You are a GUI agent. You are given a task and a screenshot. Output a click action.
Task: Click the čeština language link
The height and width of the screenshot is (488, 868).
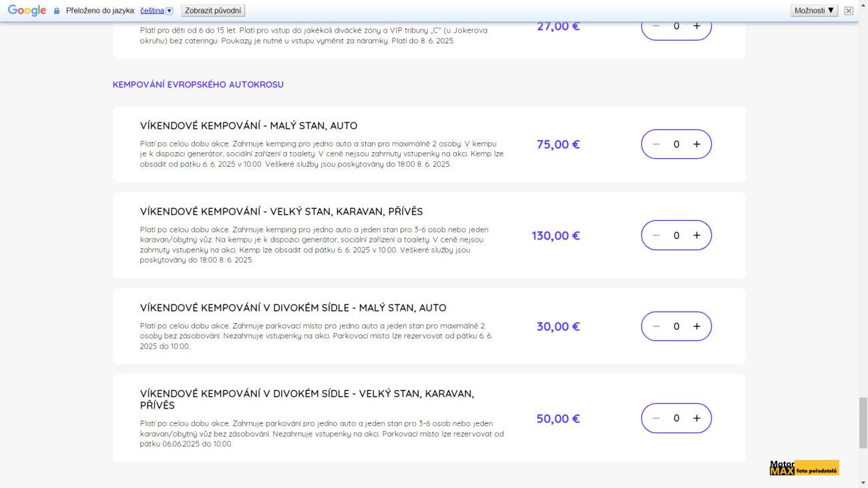pyautogui.click(x=152, y=11)
